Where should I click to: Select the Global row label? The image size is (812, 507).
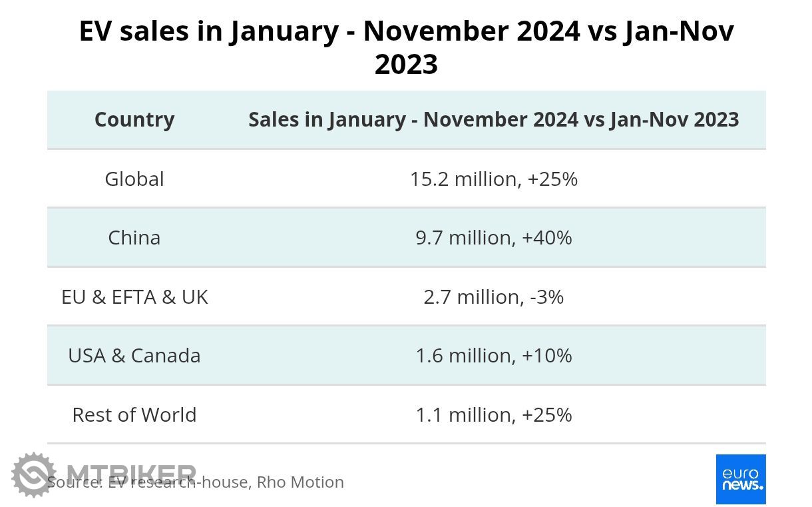click(x=134, y=179)
